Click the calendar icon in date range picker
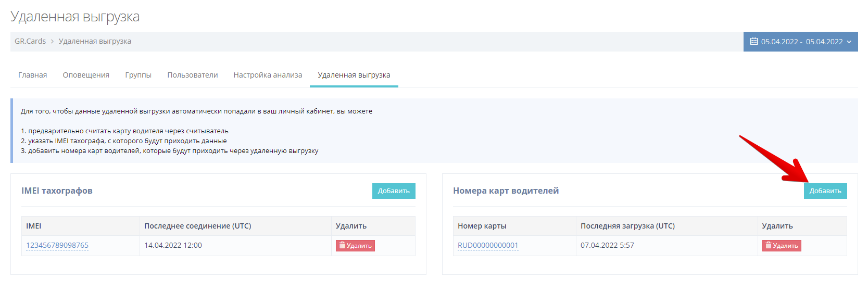The image size is (868, 291). pyautogui.click(x=753, y=42)
